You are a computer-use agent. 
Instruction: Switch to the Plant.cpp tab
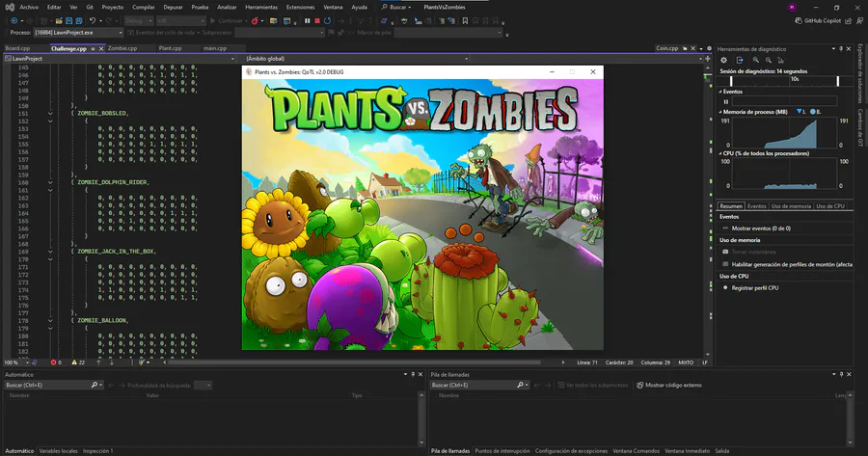tap(170, 49)
